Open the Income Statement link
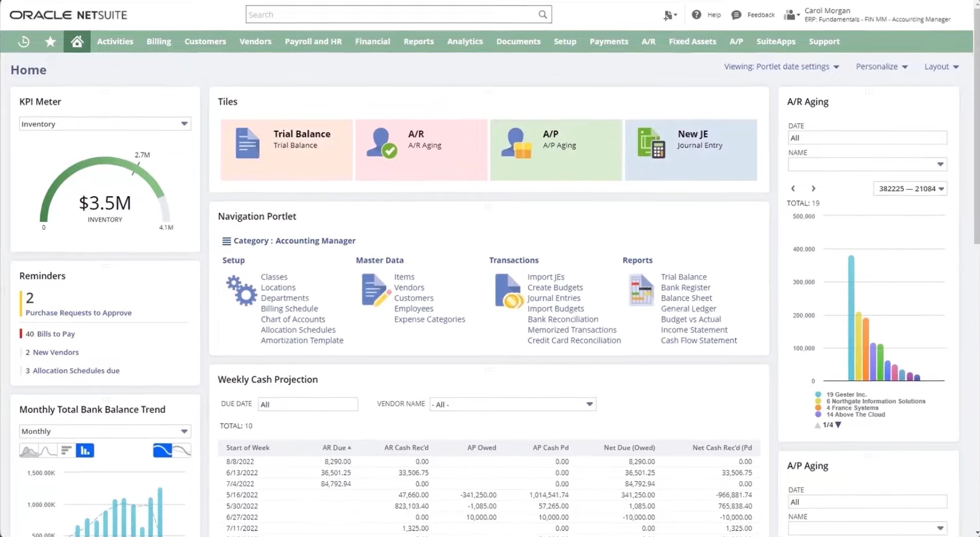The width and height of the screenshot is (980, 537). pyautogui.click(x=694, y=330)
